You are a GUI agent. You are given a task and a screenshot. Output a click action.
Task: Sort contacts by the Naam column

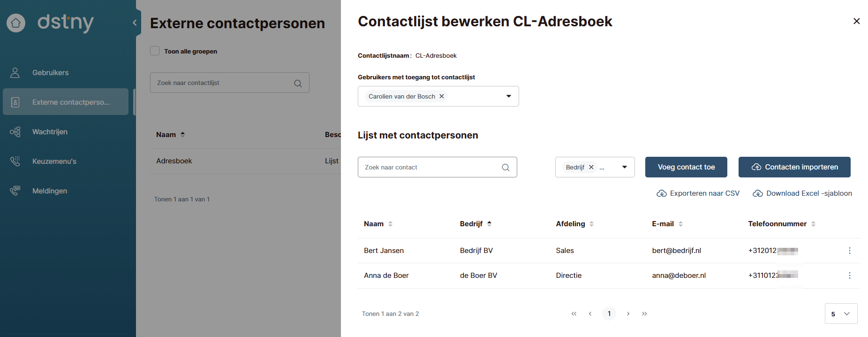coord(390,224)
